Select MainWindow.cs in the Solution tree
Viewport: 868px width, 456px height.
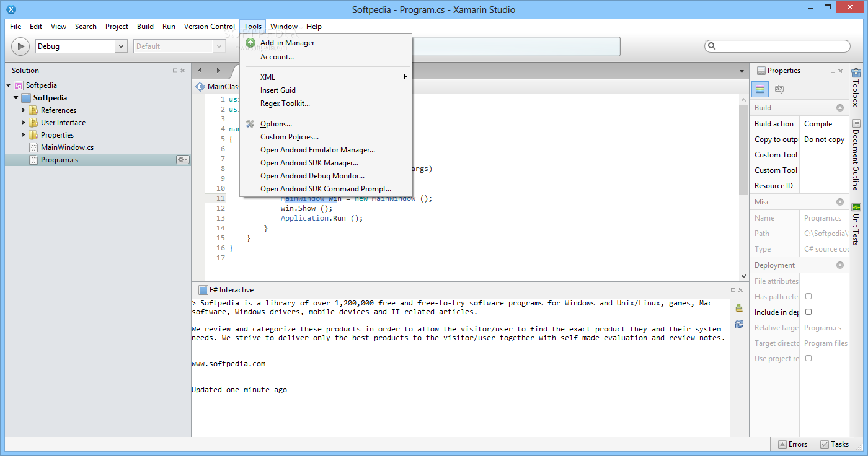click(67, 147)
